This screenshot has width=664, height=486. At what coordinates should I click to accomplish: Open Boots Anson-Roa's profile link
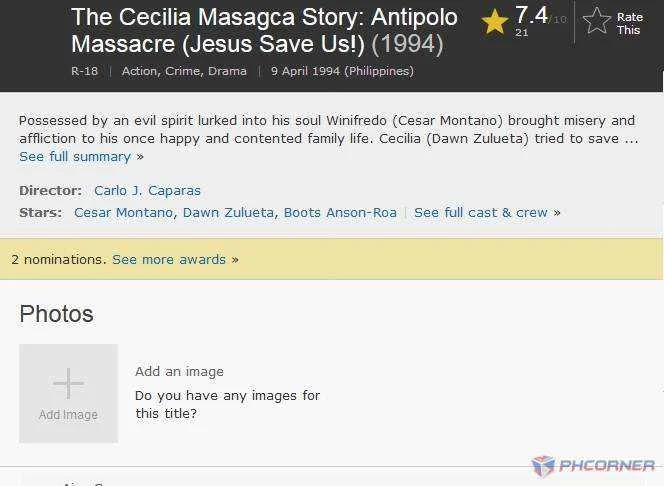340,213
